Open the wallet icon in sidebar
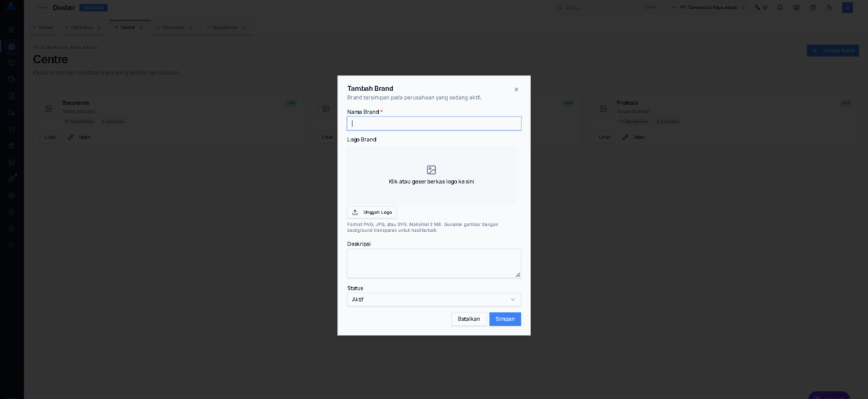Screen dimensions: 868x399 (x=12, y=80)
